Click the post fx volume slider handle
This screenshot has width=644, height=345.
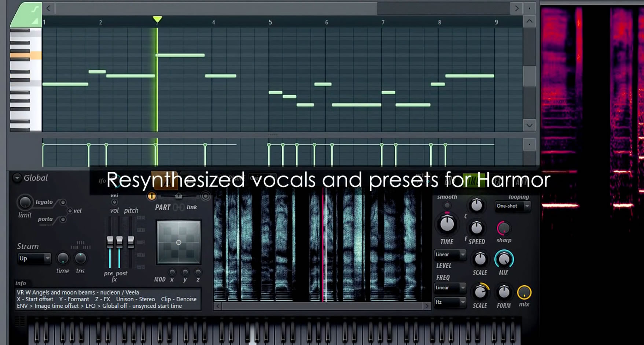click(119, 242)
